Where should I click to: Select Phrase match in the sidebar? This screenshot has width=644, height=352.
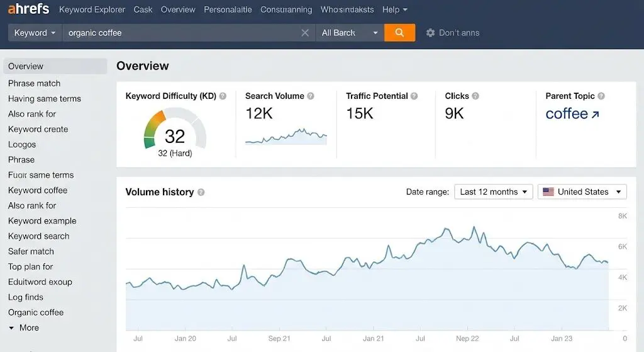coord(35,83)
